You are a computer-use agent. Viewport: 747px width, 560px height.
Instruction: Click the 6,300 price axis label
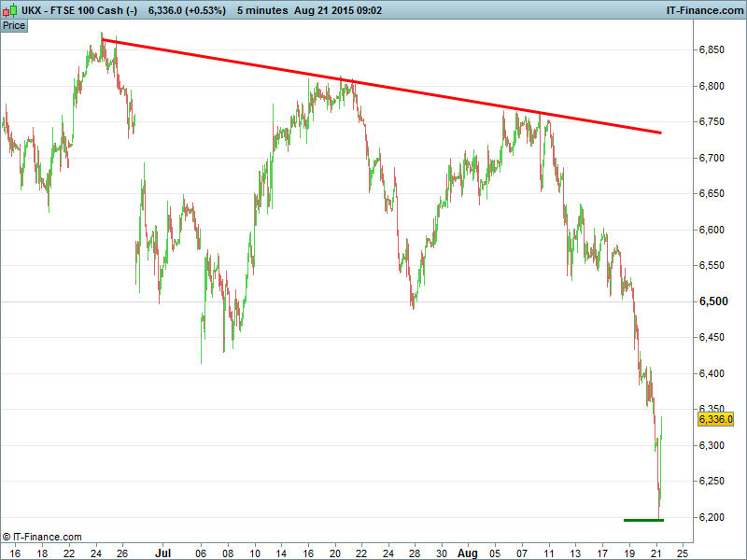[712, 445]
